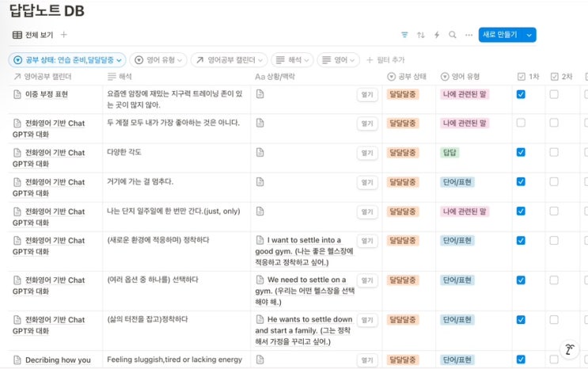This screenshot has width=588, height=369.
Task: Click the page icon of 이중 부정 표현 row
Action: tap(17, 94)
